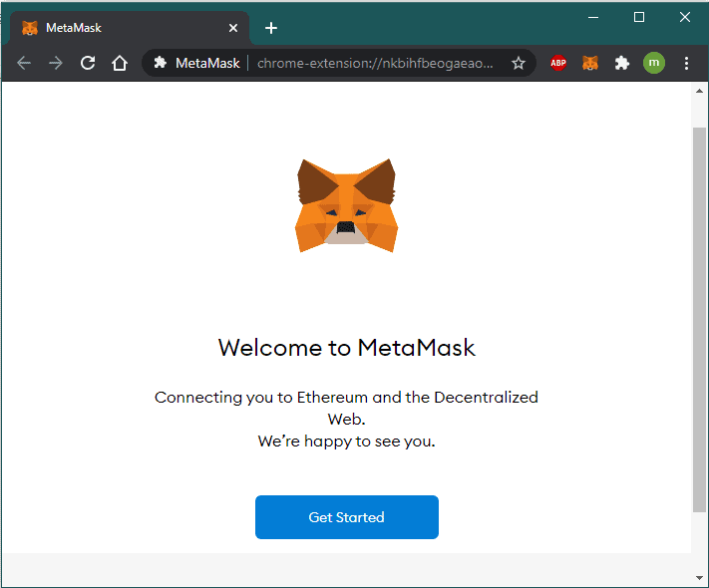Maximize the browser window

(639, 17)
